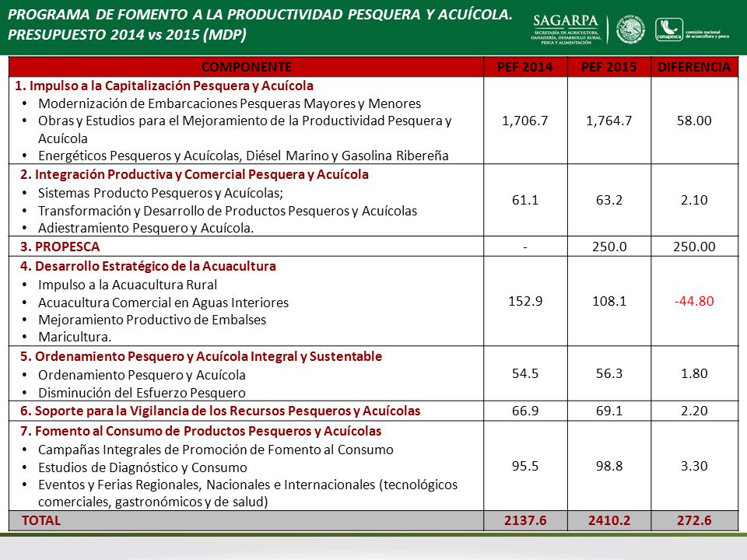
Task: Click heading '6. Soporte para la Vigilancia de los Recursos'
Action: pos(220,411)
